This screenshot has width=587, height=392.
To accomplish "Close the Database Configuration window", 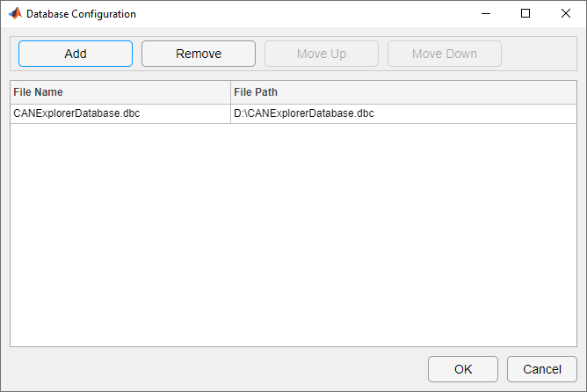I will [566, 14].
